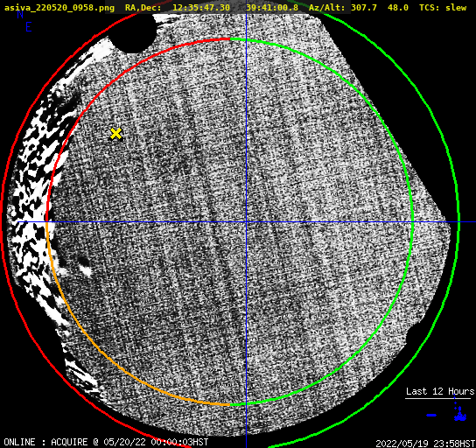The width and height of the screenshot is (476, 448).
Task: Click the crosshair intersection at image center
Action: click(x=246, y=222)
